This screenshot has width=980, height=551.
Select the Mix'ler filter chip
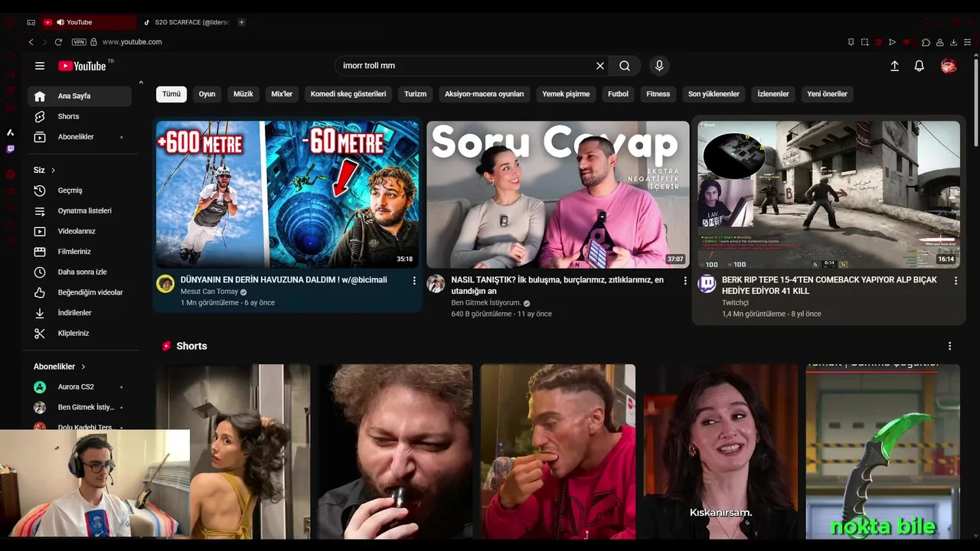[282, 94]
